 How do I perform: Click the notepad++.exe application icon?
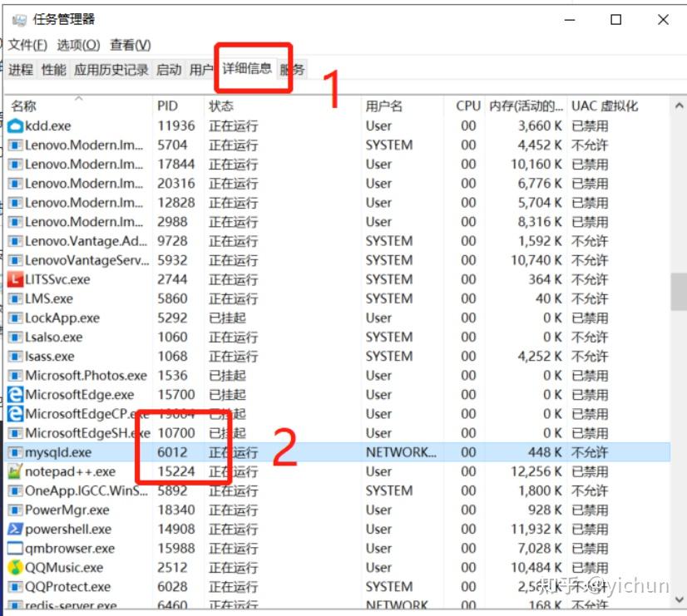[x=15, y=471]
